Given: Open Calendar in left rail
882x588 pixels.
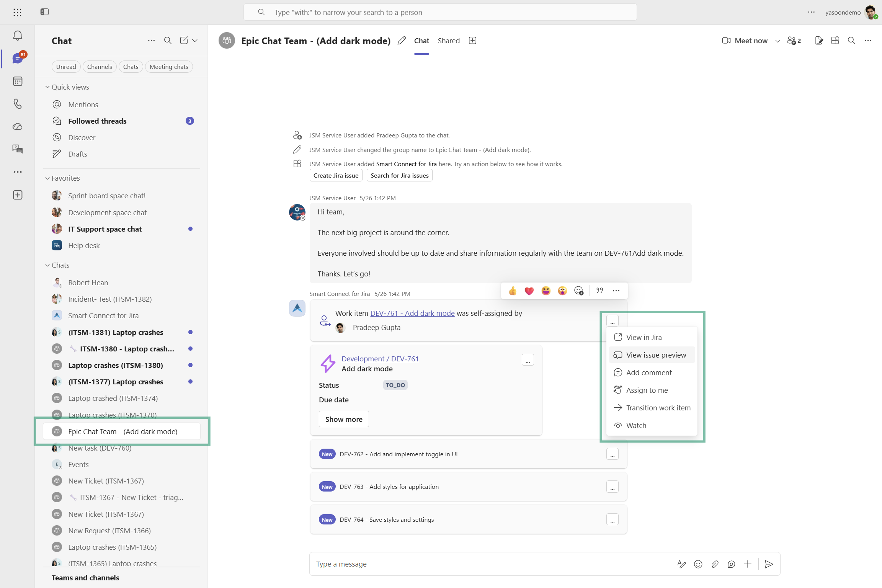Looking at the screenshot, I should point(18,81).
